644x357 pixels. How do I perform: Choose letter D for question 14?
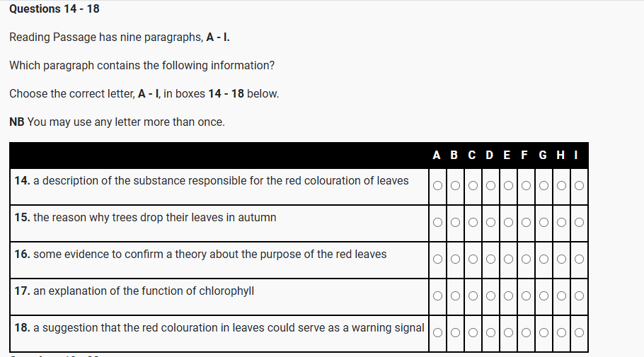click(490, 187)
